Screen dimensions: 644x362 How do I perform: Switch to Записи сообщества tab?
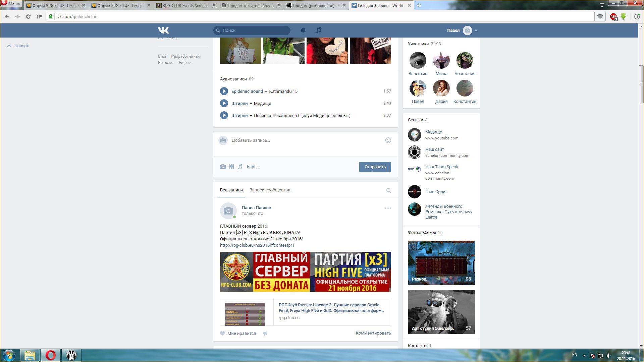coord(270,190)
